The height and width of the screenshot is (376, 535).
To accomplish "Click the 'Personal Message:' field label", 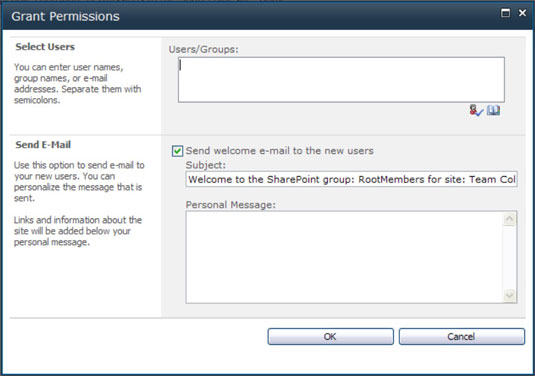I will pos(231,205).
